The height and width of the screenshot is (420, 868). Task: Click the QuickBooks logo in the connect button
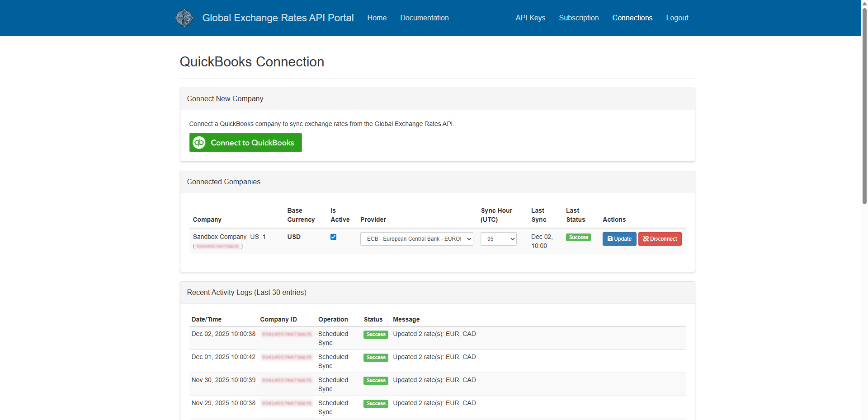click(x=199, y=143)
